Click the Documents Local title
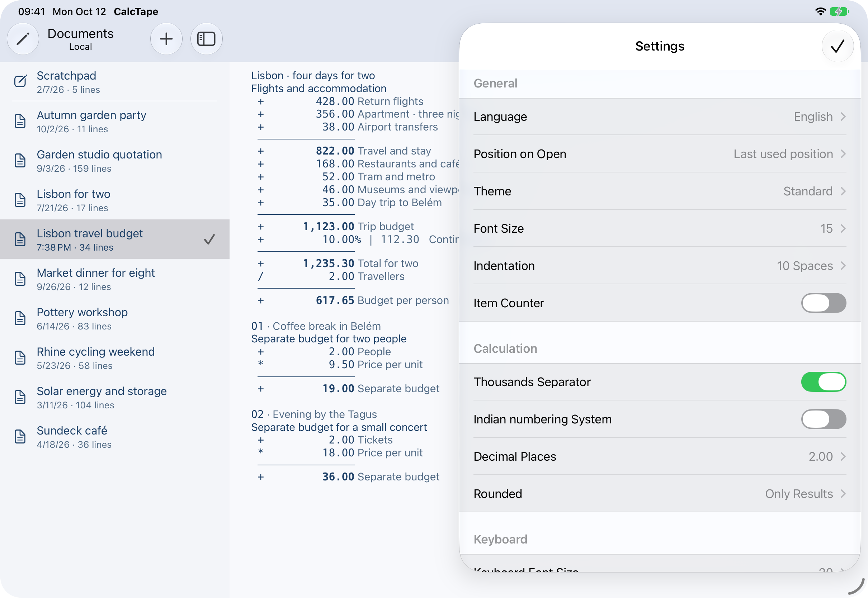This screenshot has width=868, height=598. point(81,39)
